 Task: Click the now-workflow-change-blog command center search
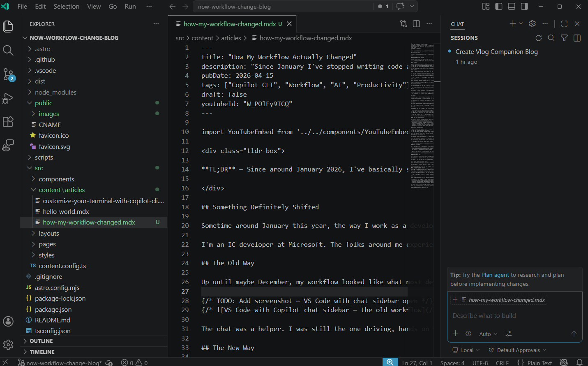pos(284,7)
